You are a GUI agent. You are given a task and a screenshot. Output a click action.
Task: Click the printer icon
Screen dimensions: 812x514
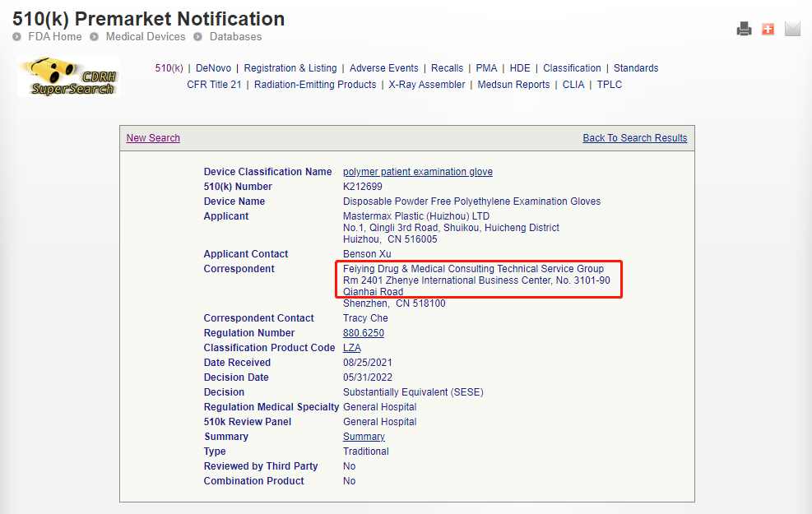click(744, 30)
